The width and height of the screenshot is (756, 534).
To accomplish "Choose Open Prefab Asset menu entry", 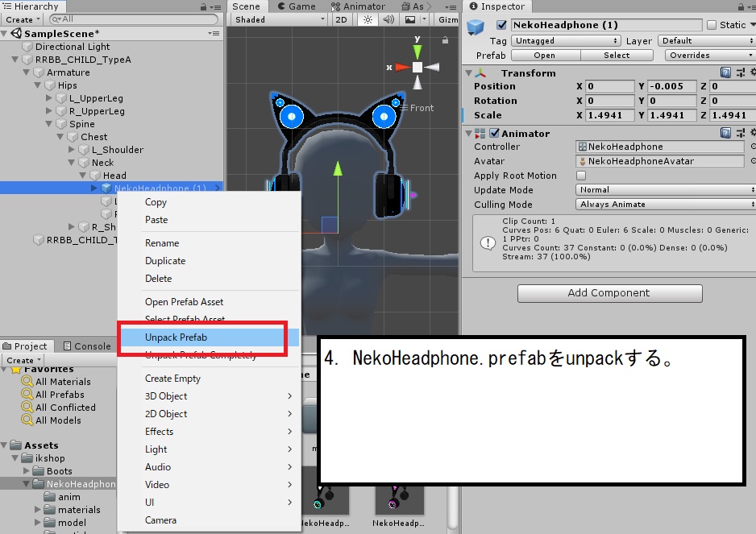I will point(209,302).
